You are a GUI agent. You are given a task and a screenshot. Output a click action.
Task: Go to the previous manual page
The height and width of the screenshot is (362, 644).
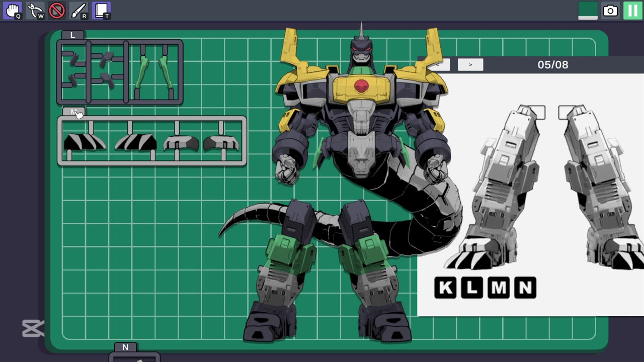438,64
